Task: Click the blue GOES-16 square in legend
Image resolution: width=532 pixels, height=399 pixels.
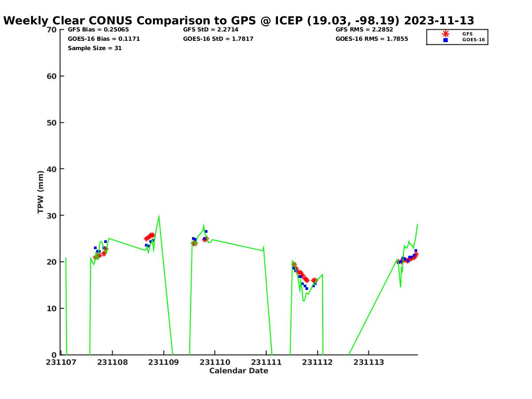Action: pyautogui.click(x=445, y=40)
